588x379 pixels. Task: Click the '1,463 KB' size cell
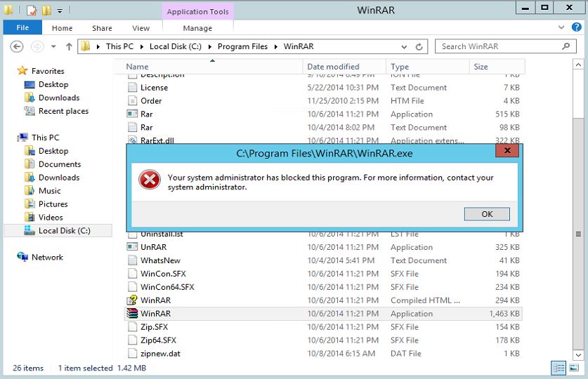(x=504, y=314)
